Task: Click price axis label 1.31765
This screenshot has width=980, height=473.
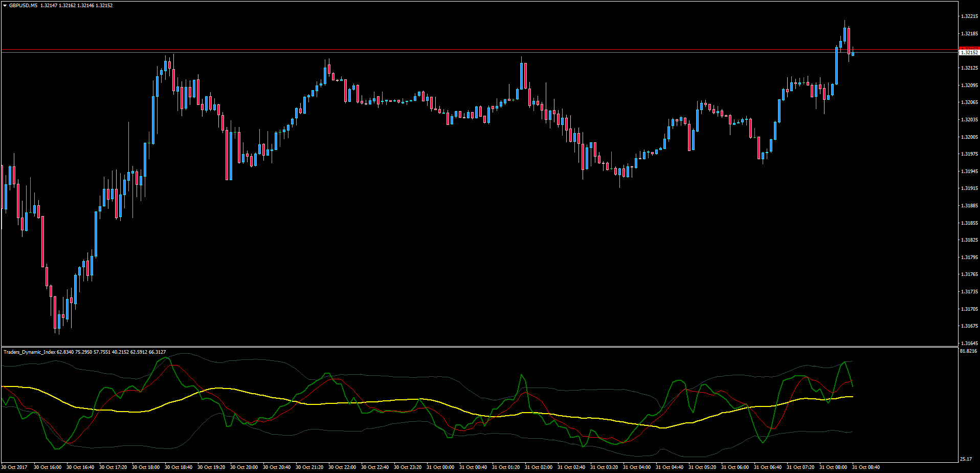Action: 969,274
